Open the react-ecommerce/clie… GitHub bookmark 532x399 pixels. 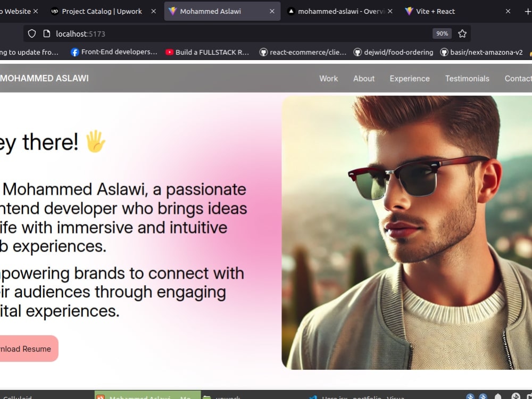coord(303,52)
